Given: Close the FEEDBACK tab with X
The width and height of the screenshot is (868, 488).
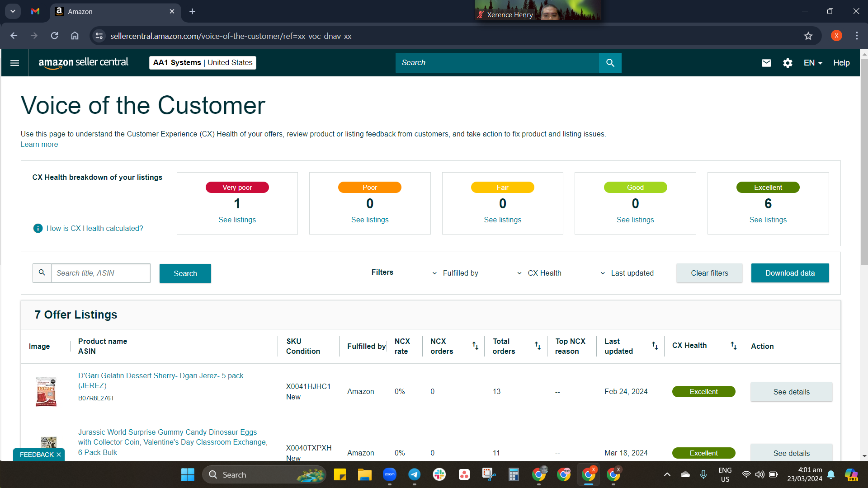Looking at the screenshot, I should [59, 455].
